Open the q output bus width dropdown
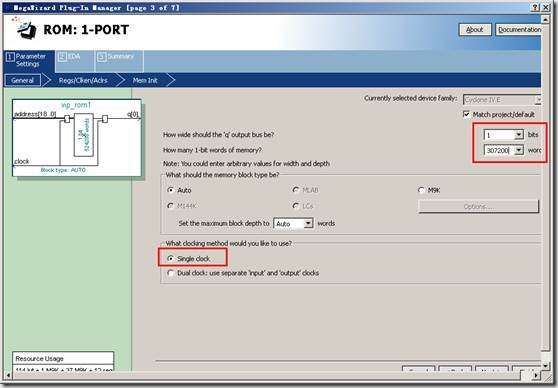 pos(519,135)
